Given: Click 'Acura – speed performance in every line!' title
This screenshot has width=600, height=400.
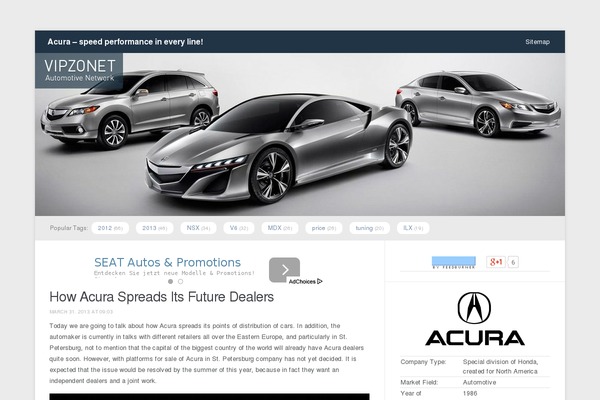Looking at the screenshot, I should click(126, 42).
